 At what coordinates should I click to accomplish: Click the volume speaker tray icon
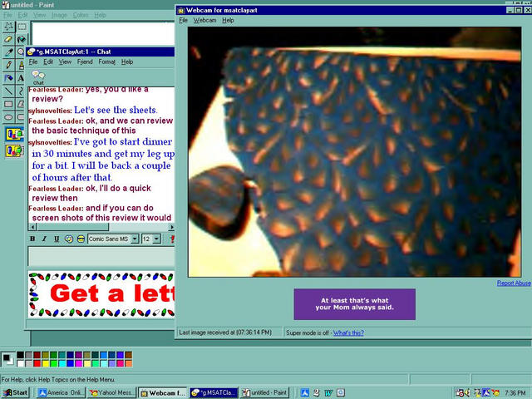click(x=467, y=393)
